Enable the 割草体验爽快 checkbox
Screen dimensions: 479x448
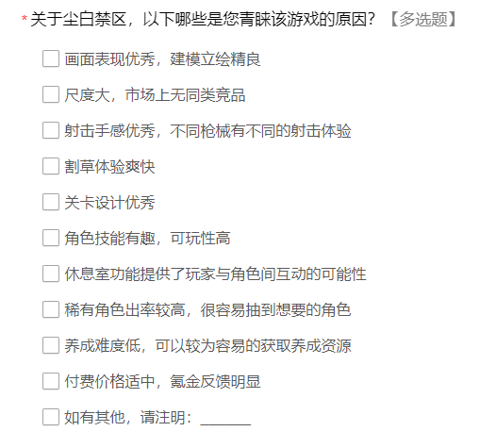[x=51, y=166]
